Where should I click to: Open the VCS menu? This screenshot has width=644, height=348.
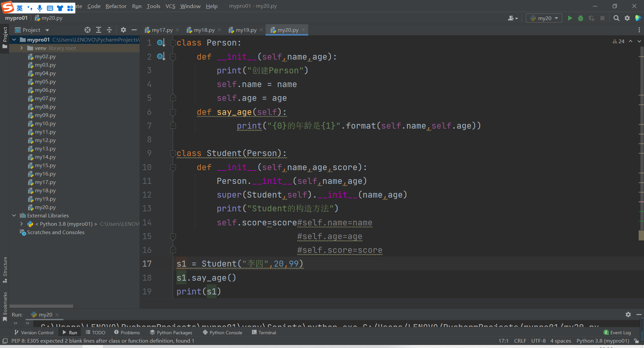tap(170, 6)
